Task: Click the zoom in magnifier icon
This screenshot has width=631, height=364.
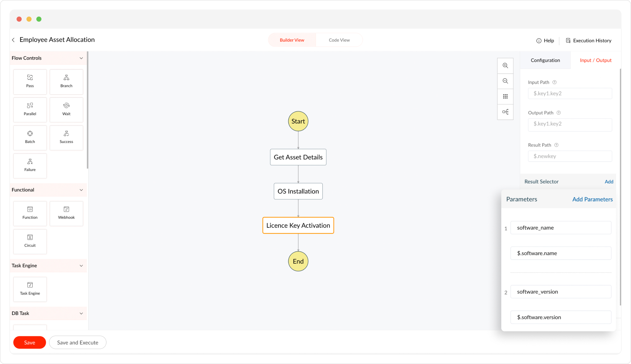Action: click(505, 66)
